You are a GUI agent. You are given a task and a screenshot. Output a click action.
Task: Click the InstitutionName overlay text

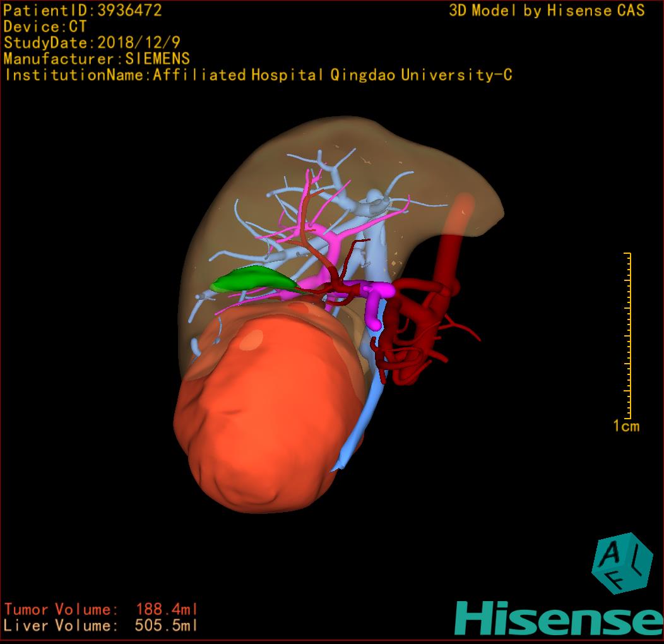pos(258,75)
